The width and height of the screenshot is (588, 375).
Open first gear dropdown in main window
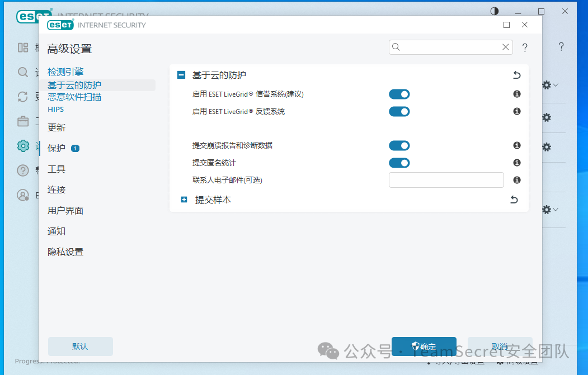click(551, 85)
